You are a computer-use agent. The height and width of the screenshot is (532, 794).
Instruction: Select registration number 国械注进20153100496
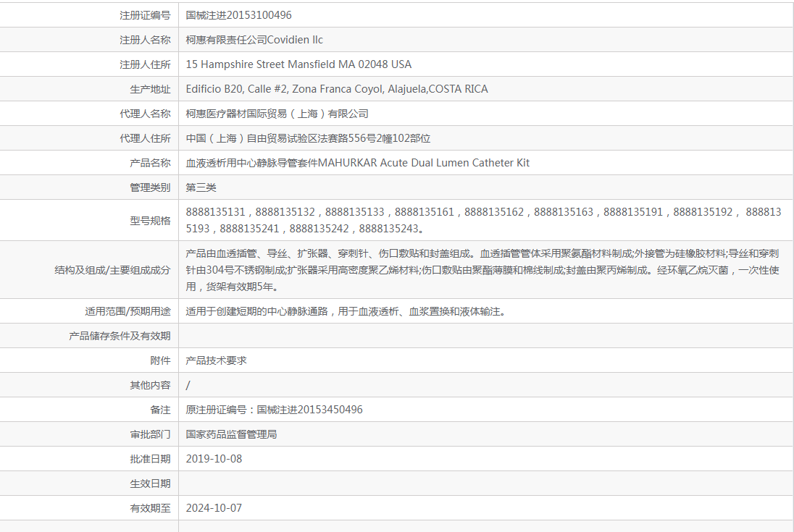point(238,15)
